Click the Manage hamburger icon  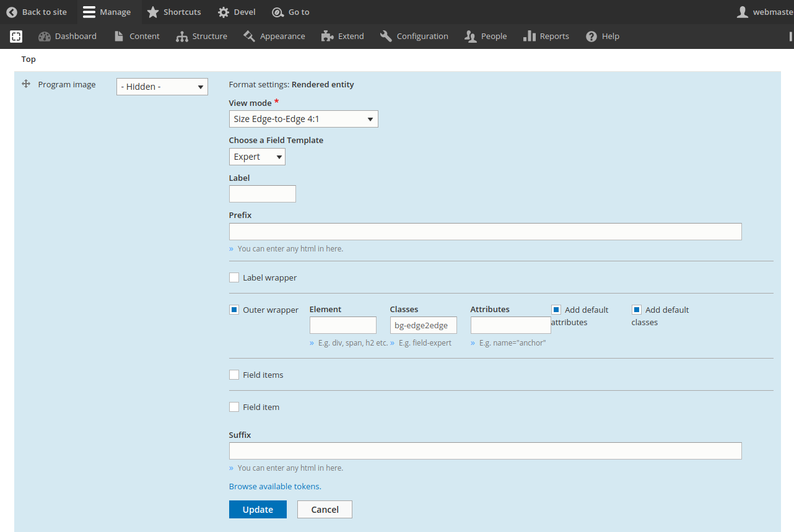[x=89, y=12]
